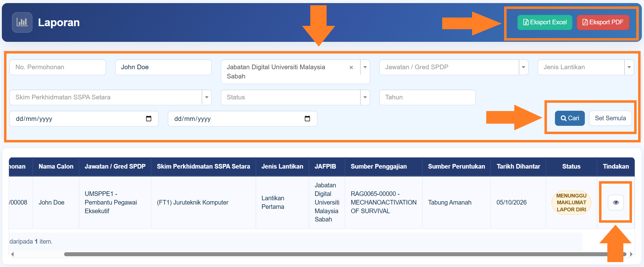Clear Jabatan Digital selection with x icon
The height and width of the screenshot is (267, 644).
click(x=351, y=67)
